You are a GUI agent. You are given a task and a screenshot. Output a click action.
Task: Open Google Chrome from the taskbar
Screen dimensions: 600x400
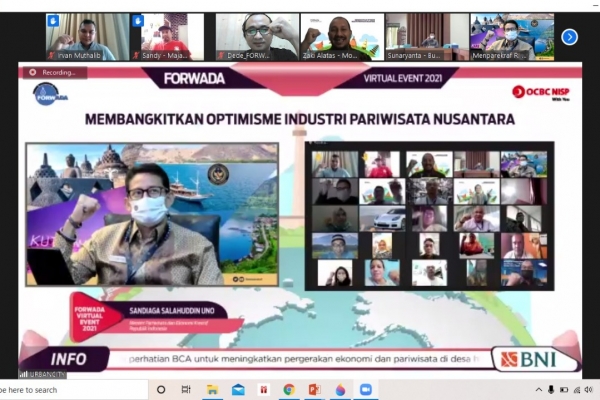289,390
